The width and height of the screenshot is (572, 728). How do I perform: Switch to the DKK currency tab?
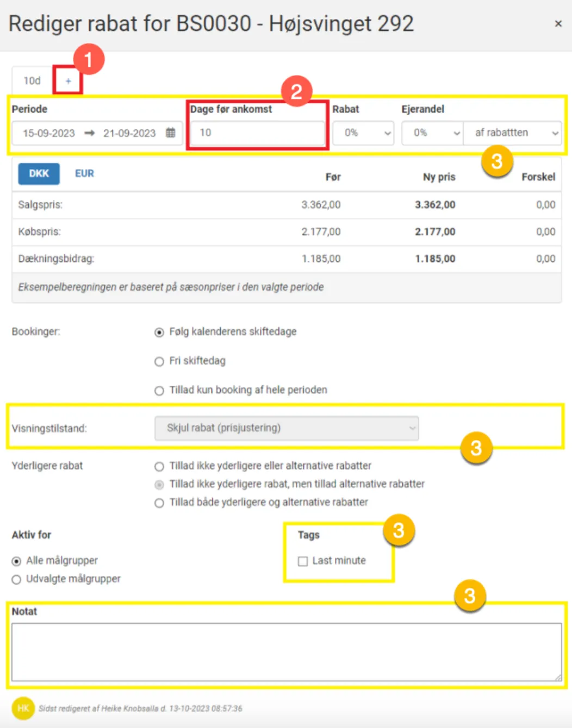pos(39,173)
